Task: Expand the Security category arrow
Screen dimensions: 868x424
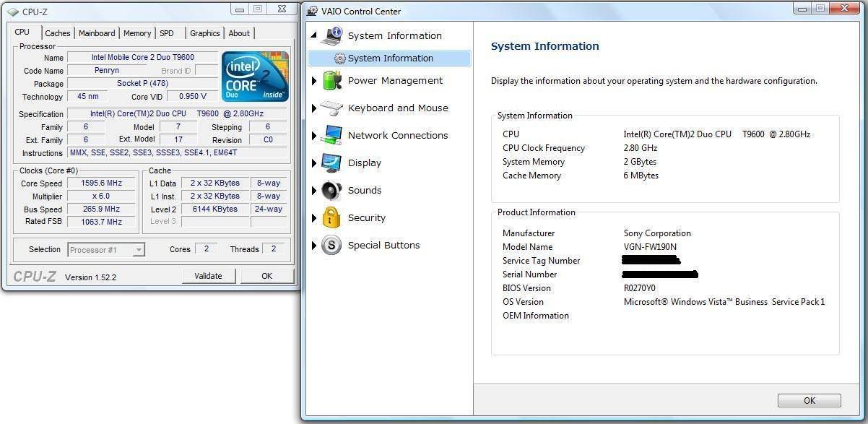Action: [314, 218]
